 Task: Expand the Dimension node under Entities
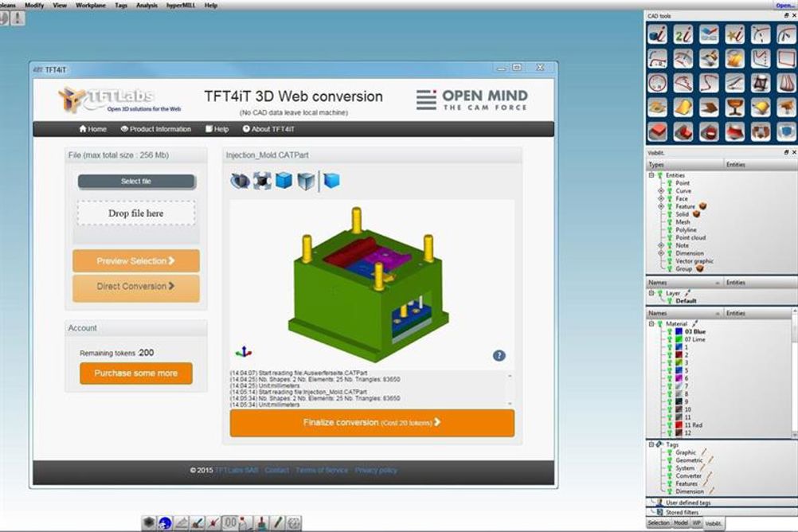[x=660, y=253]
